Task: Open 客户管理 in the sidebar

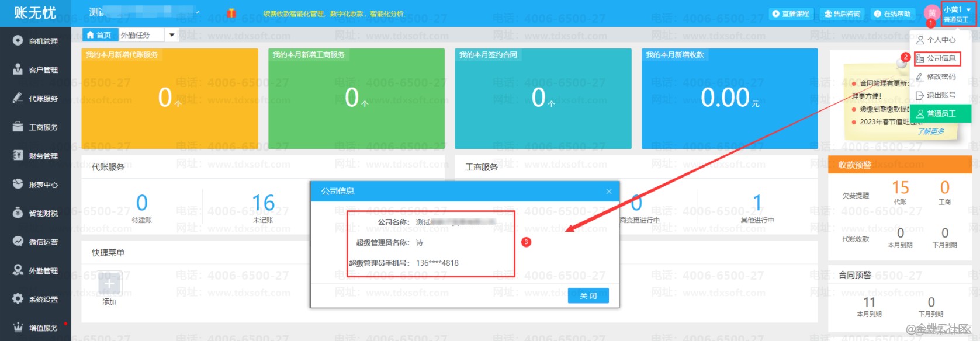Action: pos(36,70)
